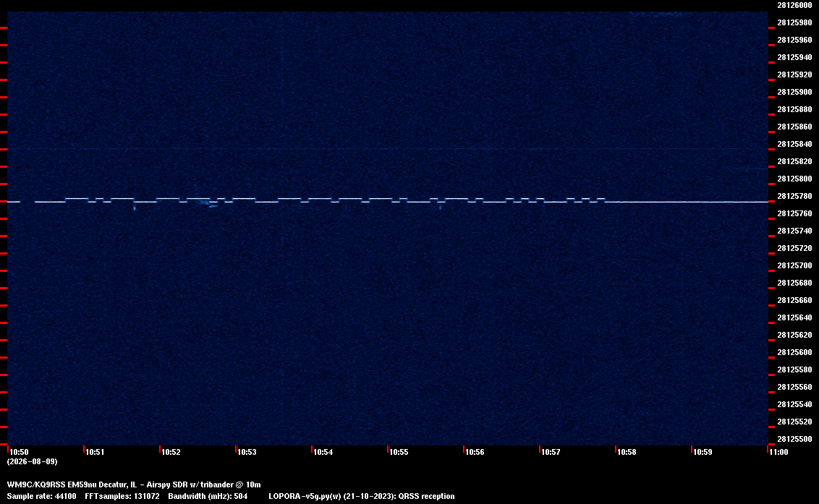
Task: Click the 10:51 time axis label
Action: tap(95, 452)
